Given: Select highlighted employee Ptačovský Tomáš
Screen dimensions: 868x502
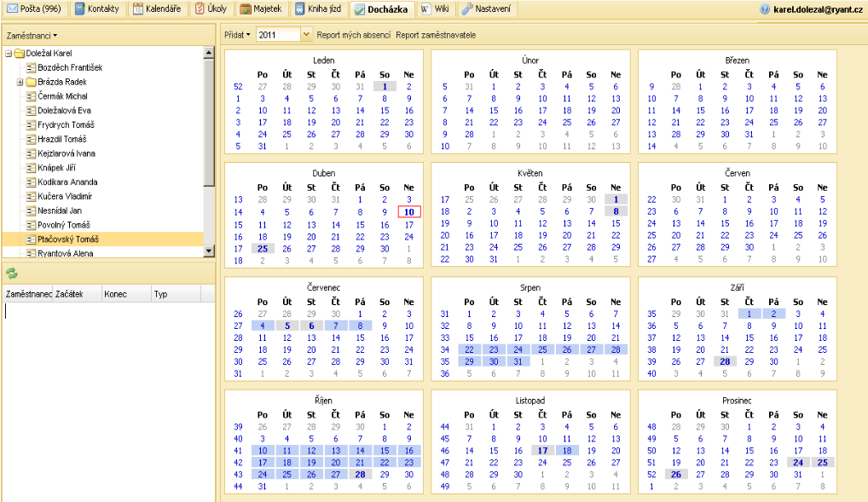Looking at the screenshot, I should coord(68,239).
